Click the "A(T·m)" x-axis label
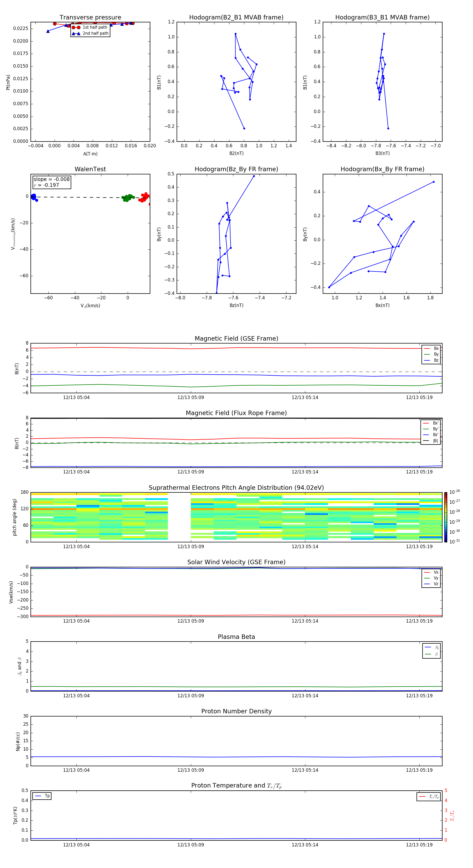The width and height of the screenshot is (473, 868). 90,154
